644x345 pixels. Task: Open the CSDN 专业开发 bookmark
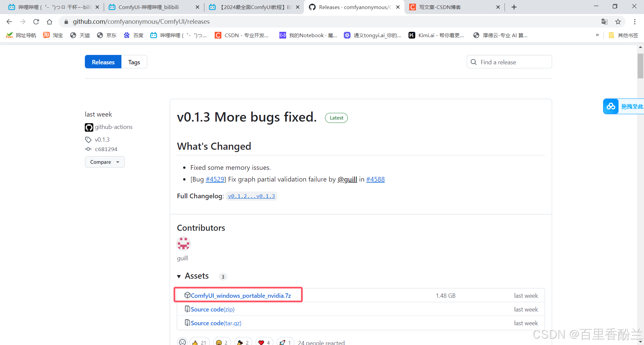pos(242,35)
